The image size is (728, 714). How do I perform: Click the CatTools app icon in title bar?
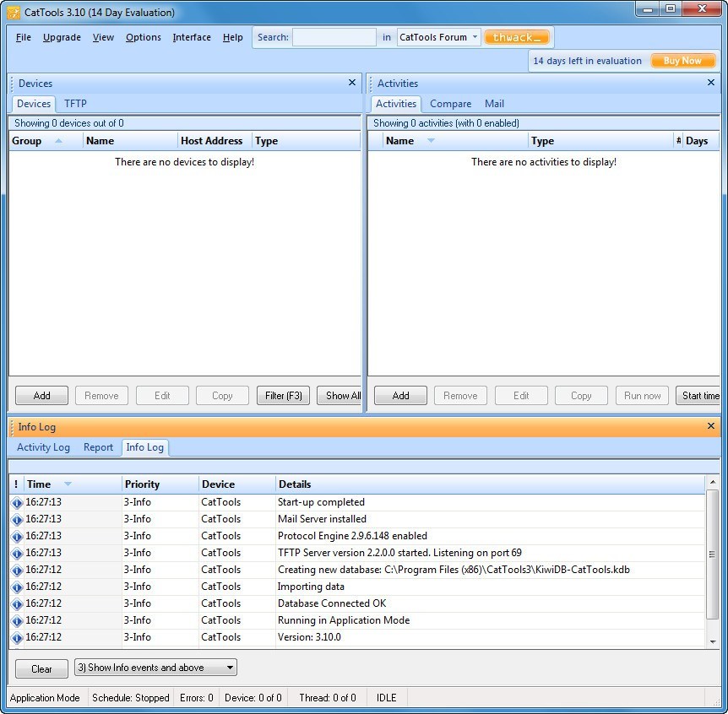14,13
